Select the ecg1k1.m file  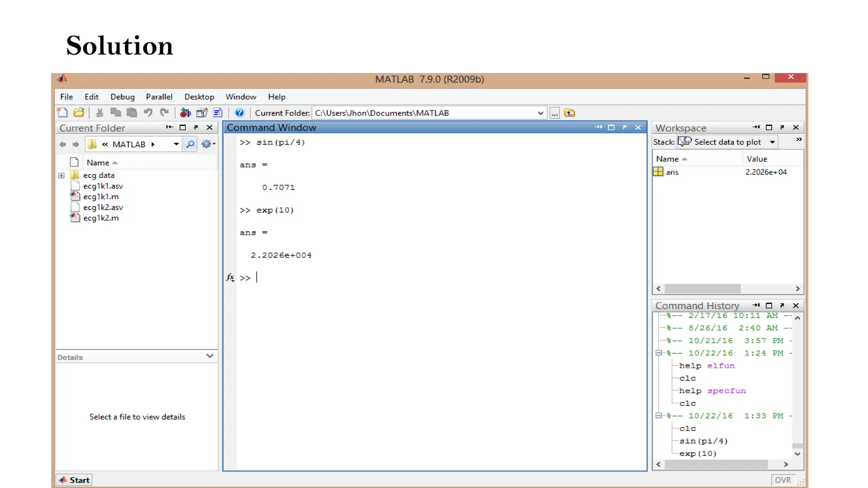pos(101,197)
